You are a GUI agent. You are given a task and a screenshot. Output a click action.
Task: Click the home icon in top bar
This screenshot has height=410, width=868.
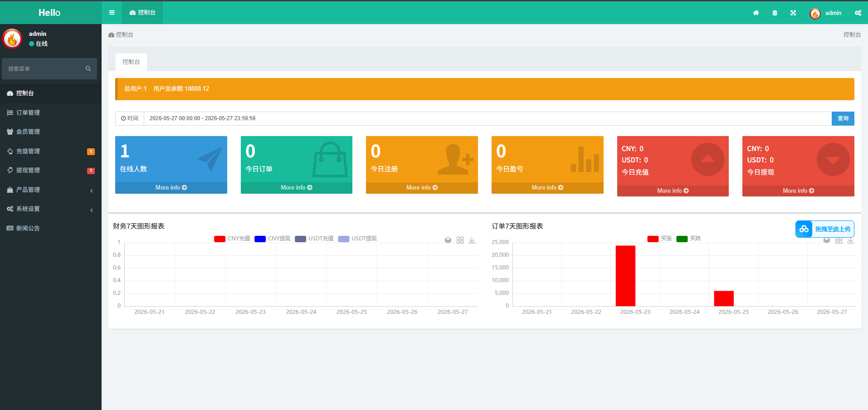coord(756,13)
